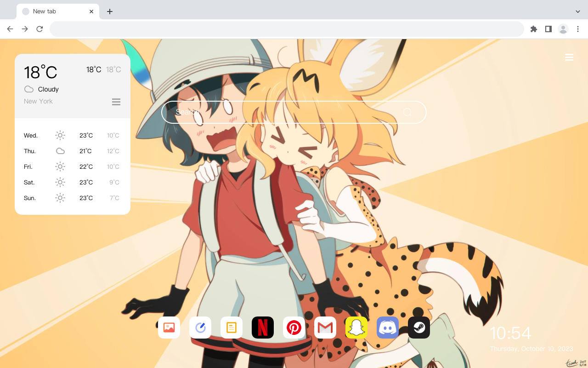
Task: Open the blue edit-circle shortcut icon
Action: coord(200,328)
